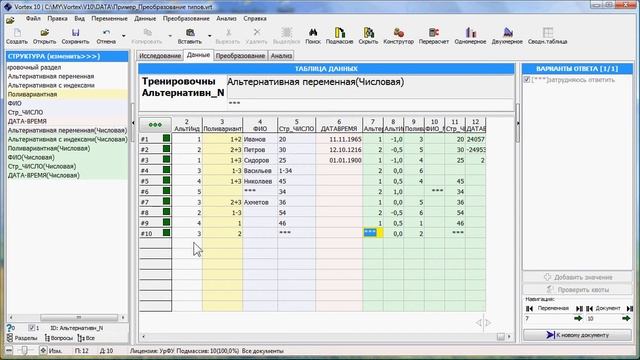Toggle green marker of row #3
Screen dimensions: 640x360
(166, 160)
